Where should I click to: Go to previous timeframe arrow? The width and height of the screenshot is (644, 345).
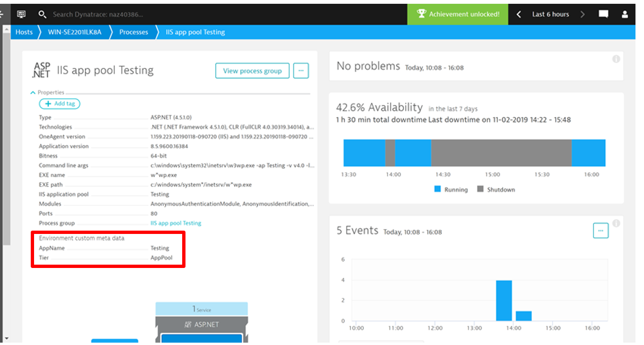pos(519,14)
